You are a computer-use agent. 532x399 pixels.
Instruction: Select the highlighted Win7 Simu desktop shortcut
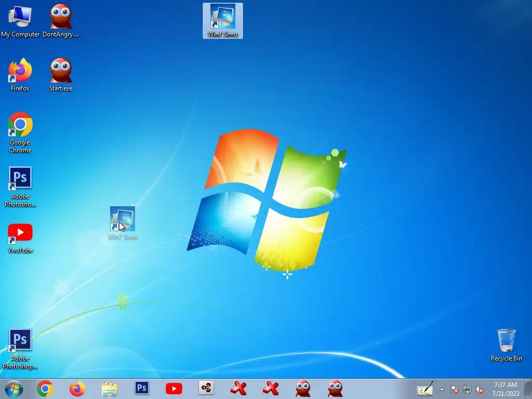223,21
